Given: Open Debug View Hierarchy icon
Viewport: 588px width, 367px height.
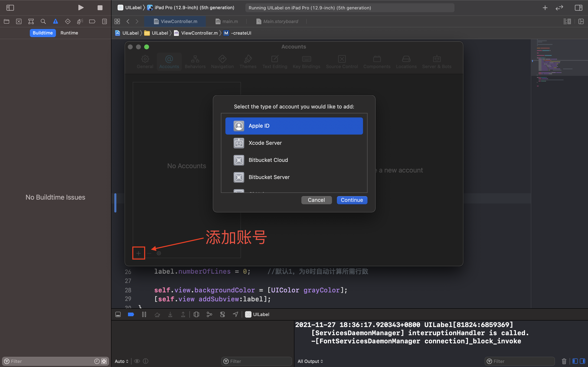Looking at the screenshot, I should [196, 314].
